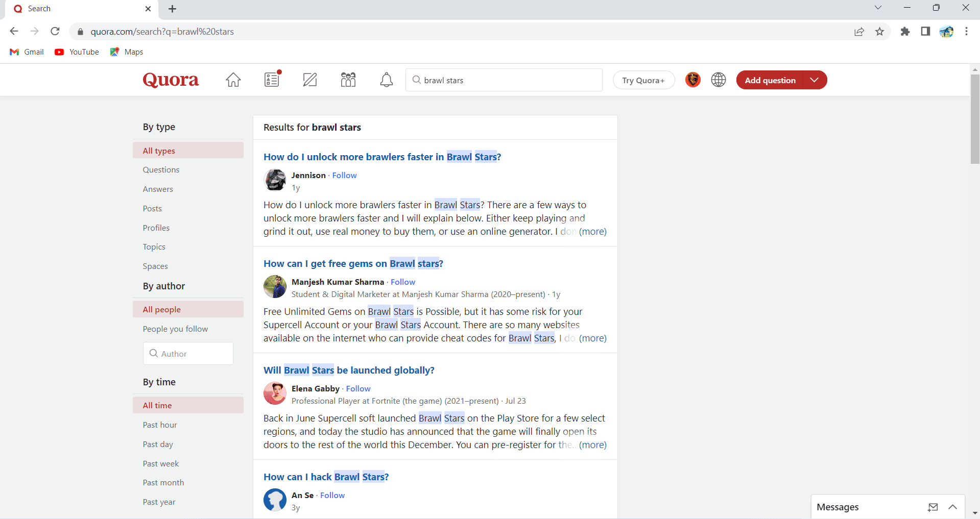The image size is (980, 519).
Task: Click the browser address bar
Action: click(x=460, y=32)
